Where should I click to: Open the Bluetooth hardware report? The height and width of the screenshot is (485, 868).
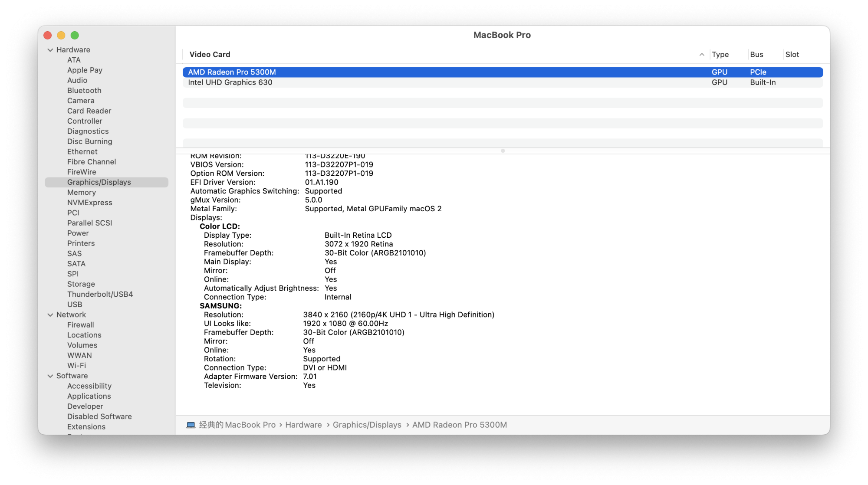pyautogui.click(x=84, y=90)
